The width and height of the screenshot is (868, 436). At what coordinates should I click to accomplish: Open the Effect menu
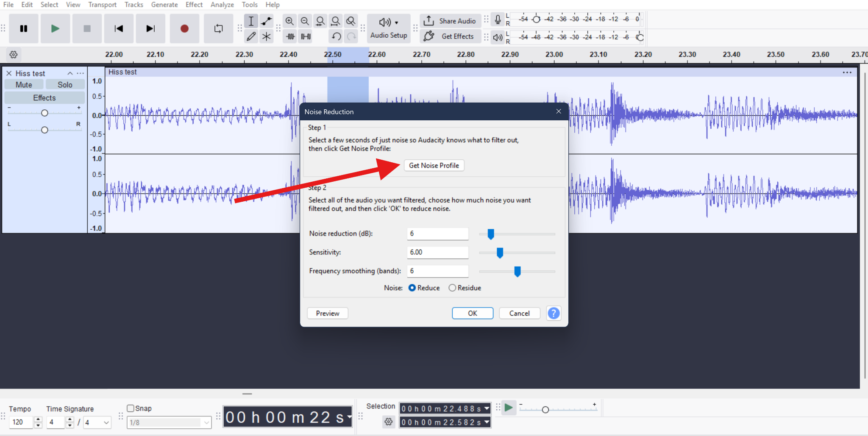coord(194,5)
